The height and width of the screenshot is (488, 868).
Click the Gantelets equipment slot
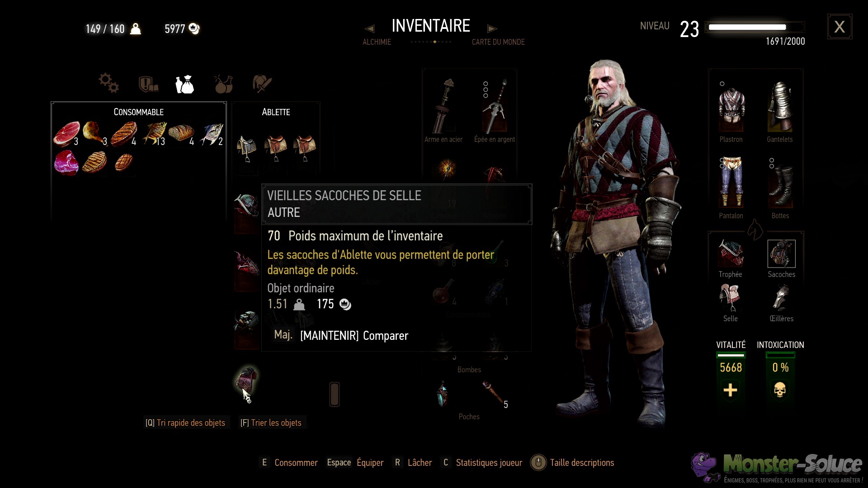pyautogui.click(x=780, y=108)
